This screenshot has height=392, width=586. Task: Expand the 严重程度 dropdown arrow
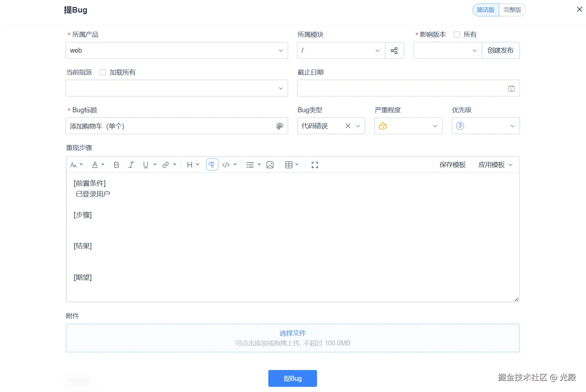pyautogui.click(x=435, y=126)
